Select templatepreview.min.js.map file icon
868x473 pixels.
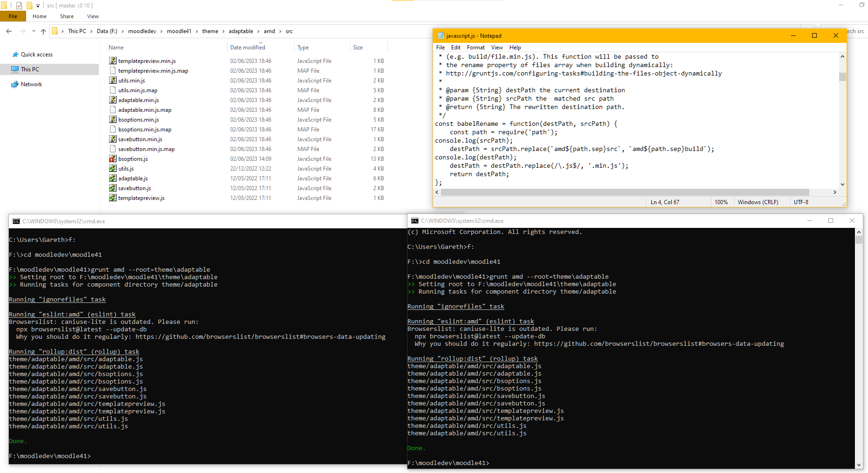pos(112,70)
